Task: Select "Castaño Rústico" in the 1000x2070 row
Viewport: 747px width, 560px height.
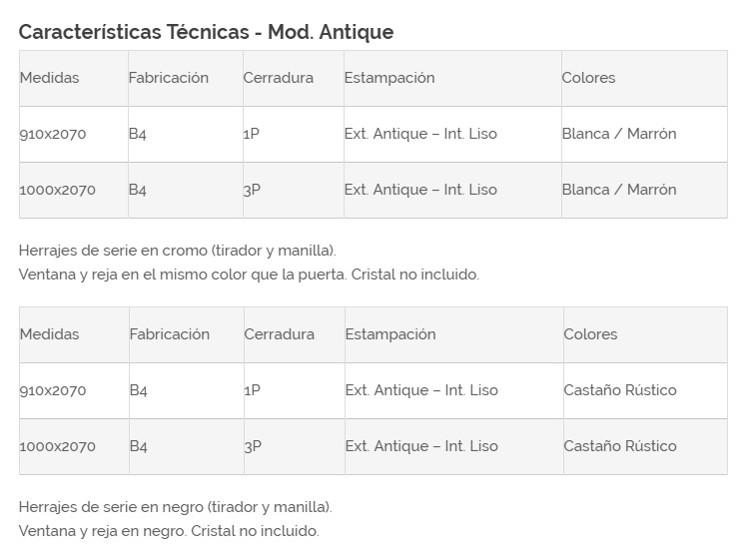Action: click(x=619, y=446)
